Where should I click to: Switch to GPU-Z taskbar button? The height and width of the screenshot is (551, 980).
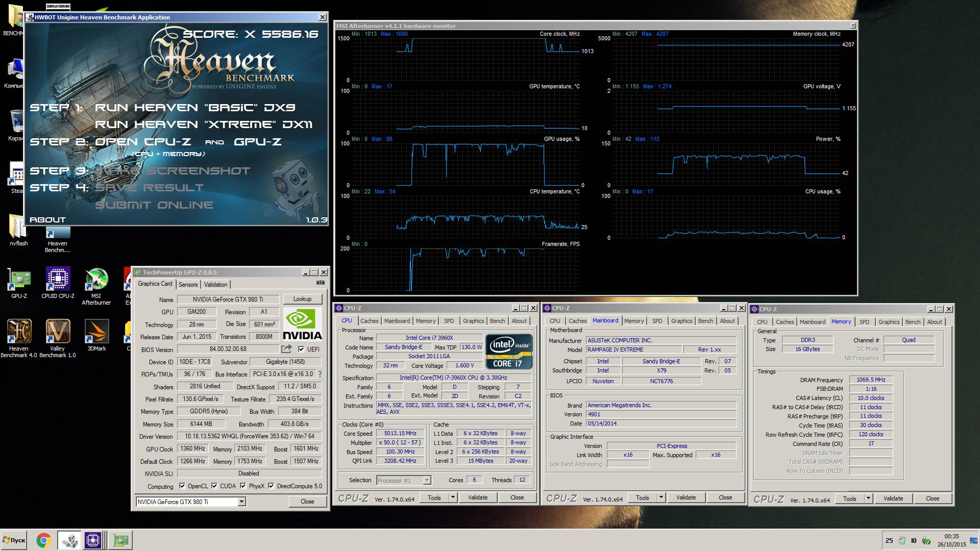(121, 540)
